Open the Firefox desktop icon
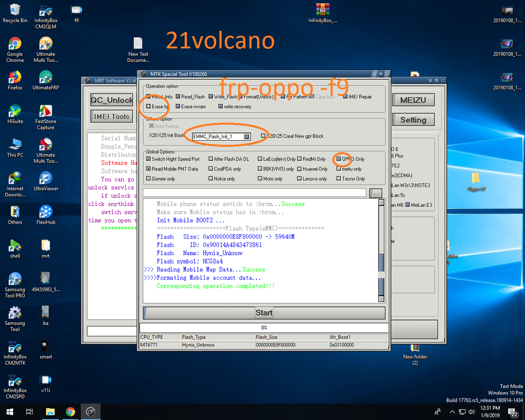 click(x=15, y=80)
